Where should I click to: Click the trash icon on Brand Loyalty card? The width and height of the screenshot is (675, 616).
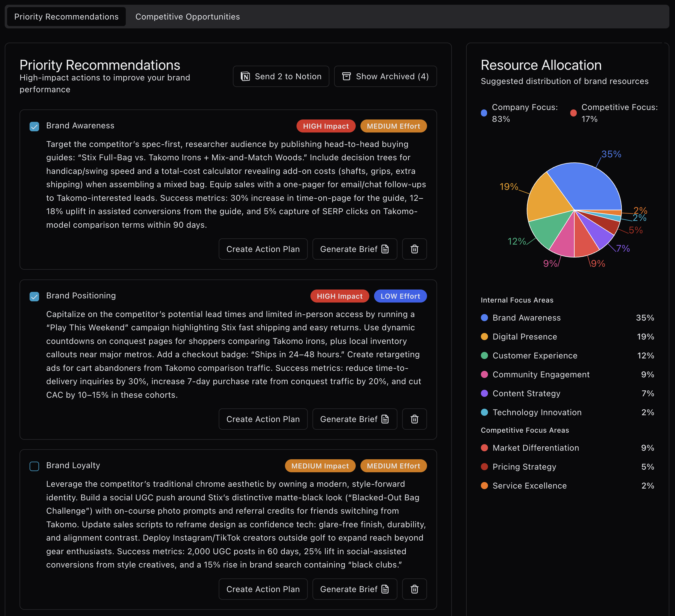pyautogui.click(x=415, y=589)
